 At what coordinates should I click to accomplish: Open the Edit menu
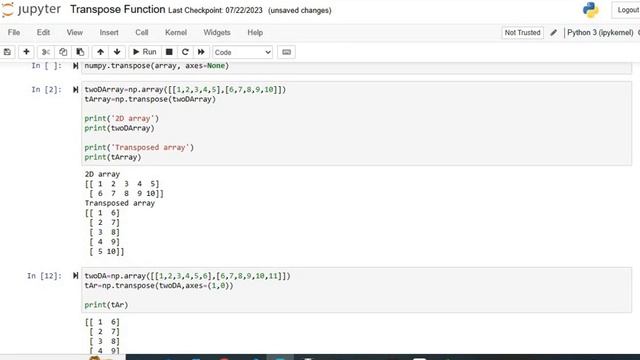(x=43, y=33)
